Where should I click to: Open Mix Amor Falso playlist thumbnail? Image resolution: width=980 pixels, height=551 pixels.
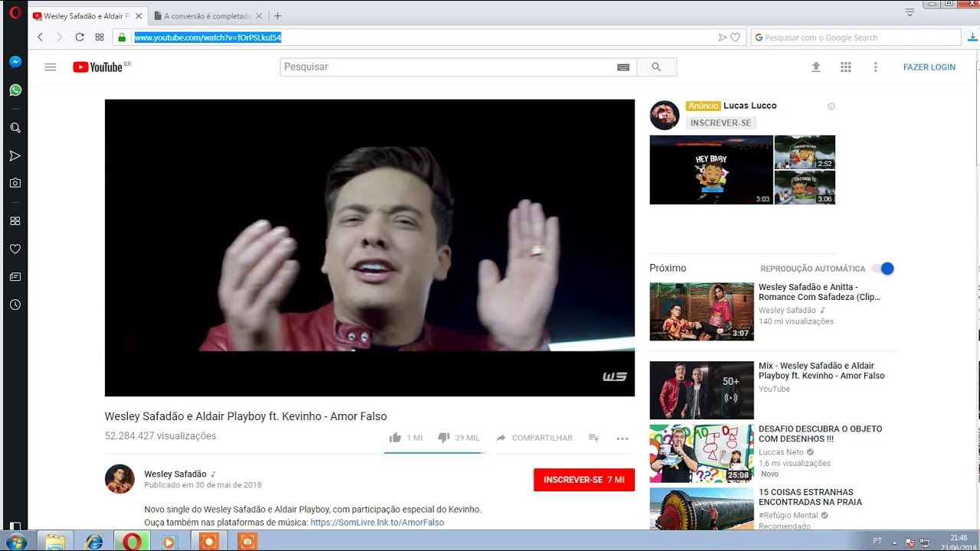point(702,390)
